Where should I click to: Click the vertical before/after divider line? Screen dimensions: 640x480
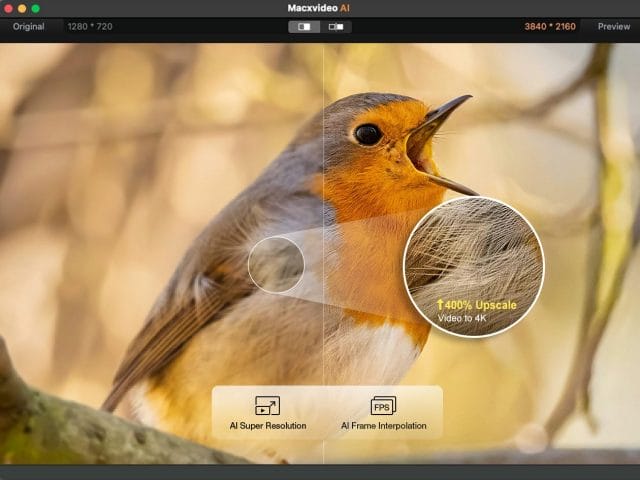323,150
